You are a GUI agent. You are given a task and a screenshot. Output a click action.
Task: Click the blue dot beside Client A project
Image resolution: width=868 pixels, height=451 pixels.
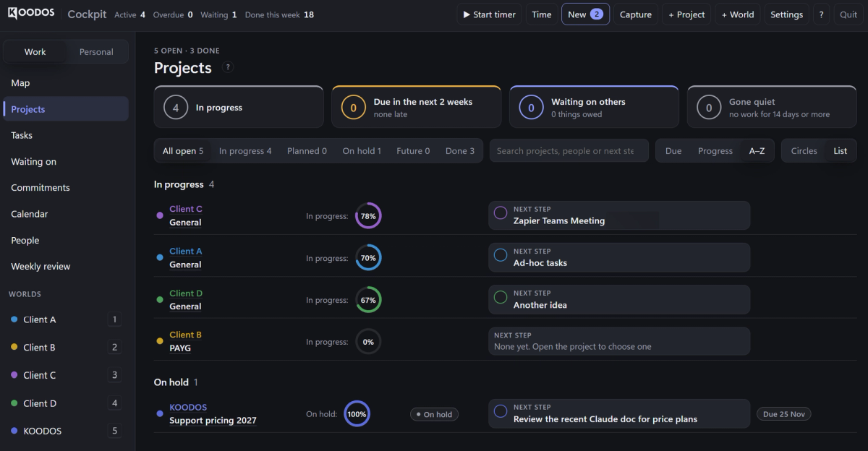tap(160, 257)
